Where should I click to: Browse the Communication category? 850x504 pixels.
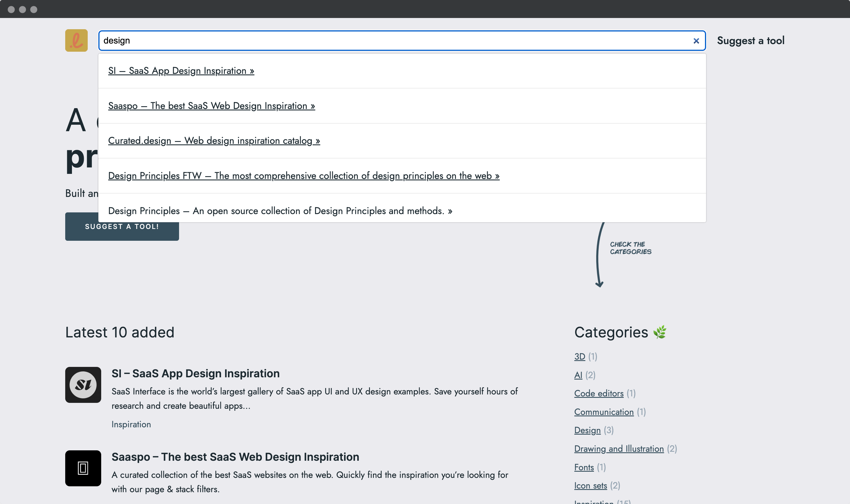(x=604, y=412)
